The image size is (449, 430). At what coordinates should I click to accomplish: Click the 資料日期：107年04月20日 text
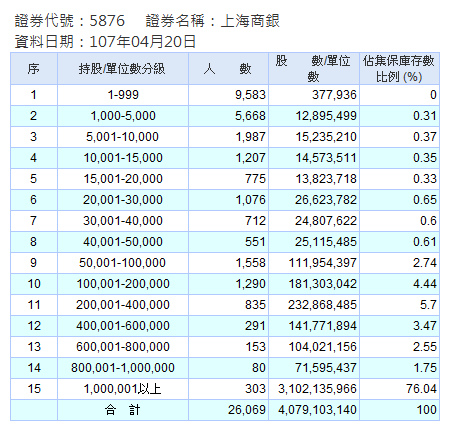point(105,42)
